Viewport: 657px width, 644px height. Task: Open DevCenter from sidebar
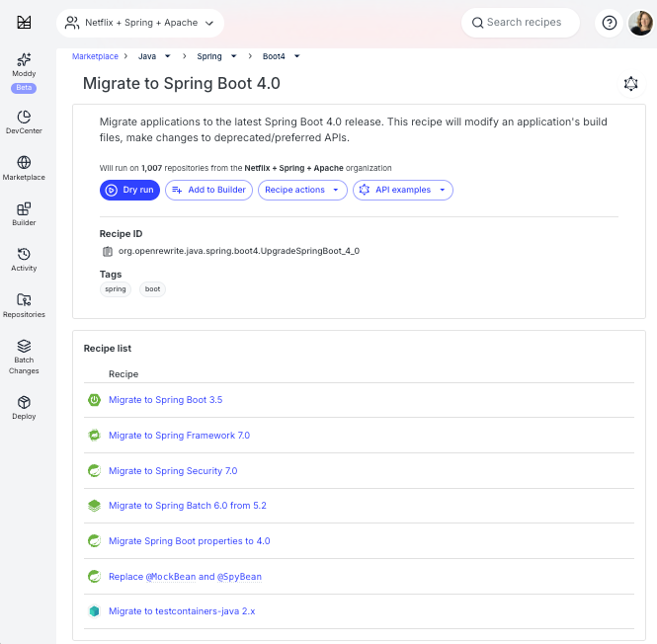(24, 121)
